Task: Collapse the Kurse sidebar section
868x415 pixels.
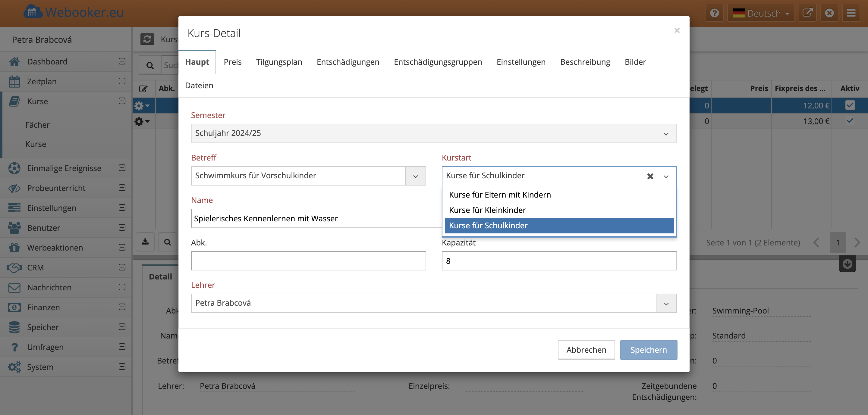Action: coord(122,101)
